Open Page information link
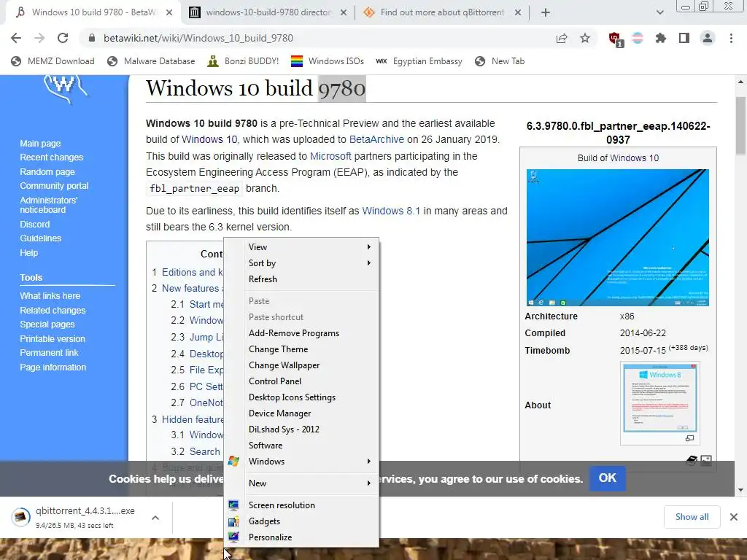This screenshot has width=747, height=560. [x=53, y=367]
